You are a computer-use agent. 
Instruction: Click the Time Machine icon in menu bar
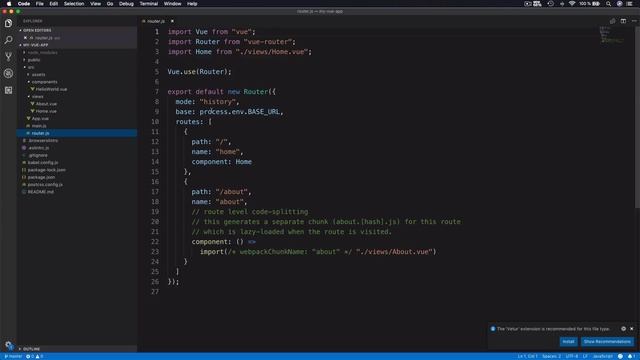[550, 4]
